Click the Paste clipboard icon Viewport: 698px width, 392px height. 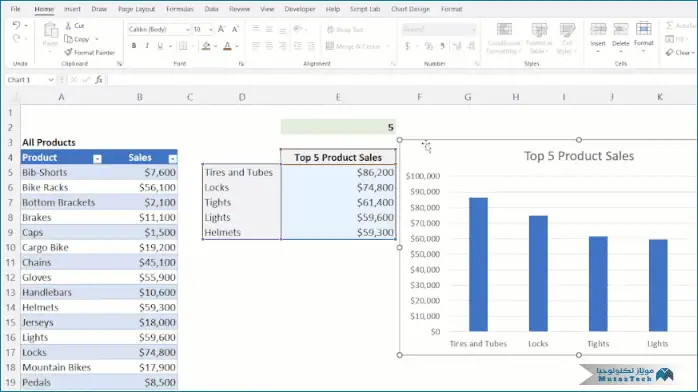coord(50,30)
